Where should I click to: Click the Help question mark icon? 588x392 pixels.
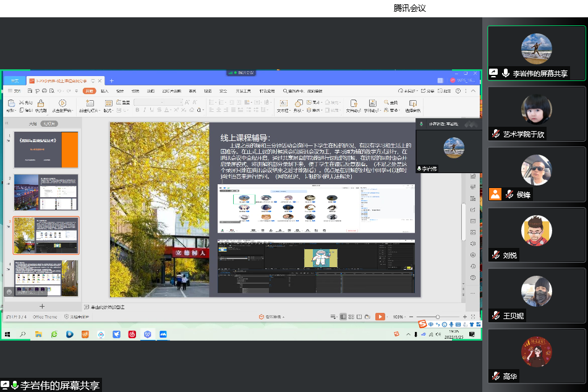tap(458, 91)
